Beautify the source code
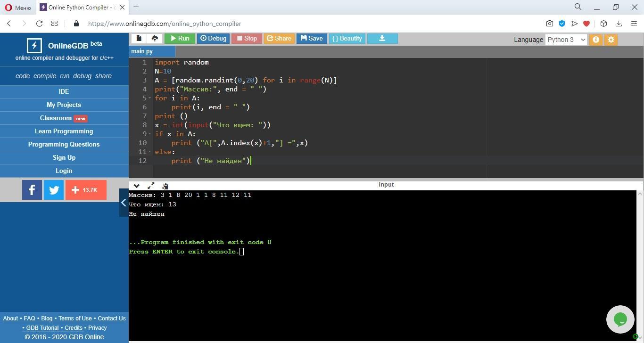Viewport: 644px width, 343px height. coord(347,39)
